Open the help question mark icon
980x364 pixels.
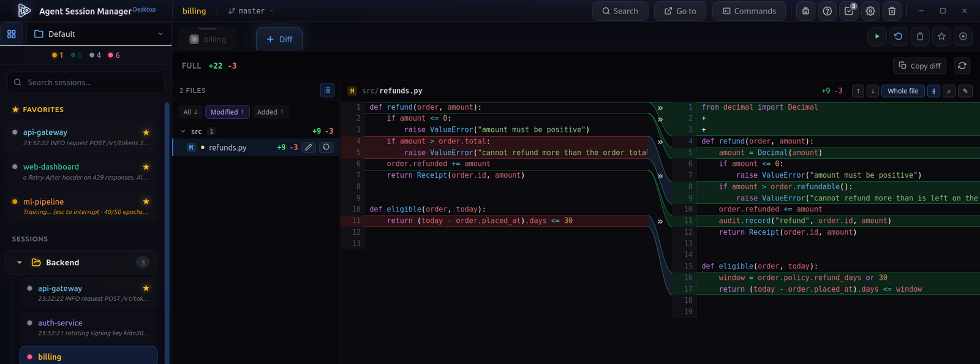point(827,11)
